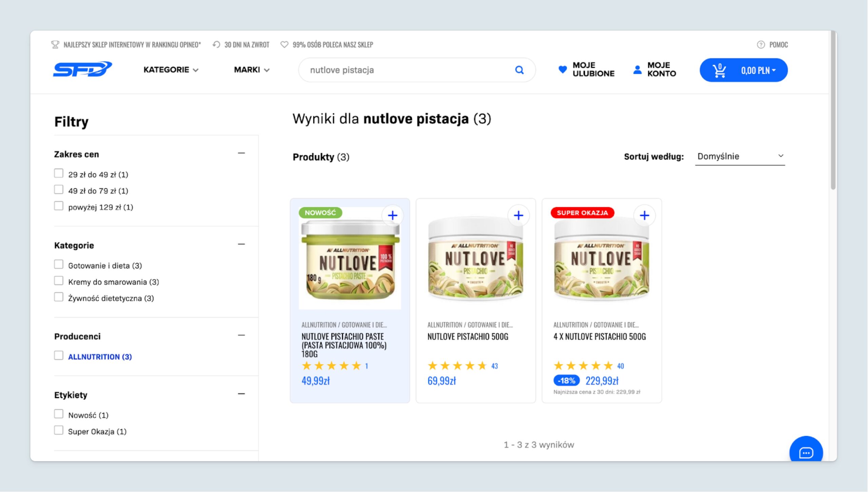Open Moje Ulubione
868x492 pixels.
(586, 70)
